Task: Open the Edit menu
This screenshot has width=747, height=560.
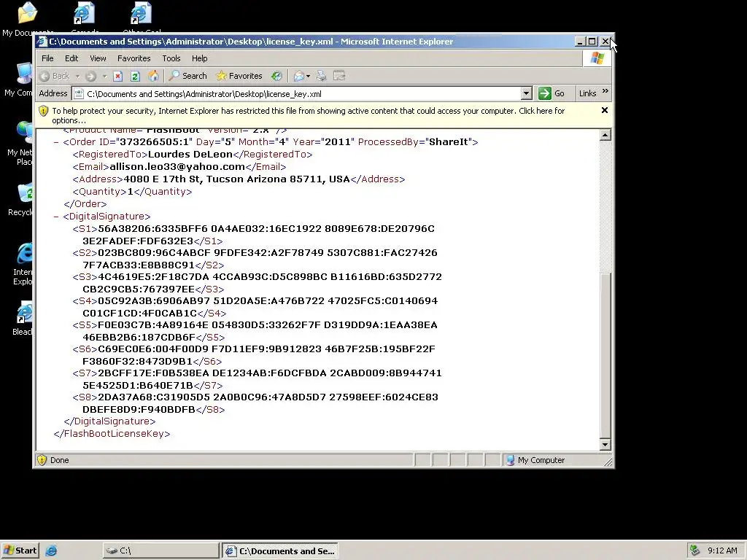Action: (71, 58)
